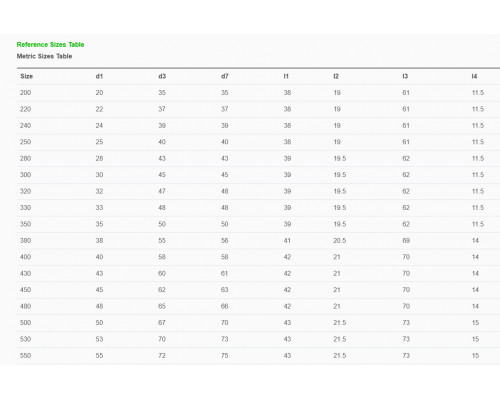Click the size 450 row label
The width and height of the screenshot is (500, 400).
click(25, 290)
